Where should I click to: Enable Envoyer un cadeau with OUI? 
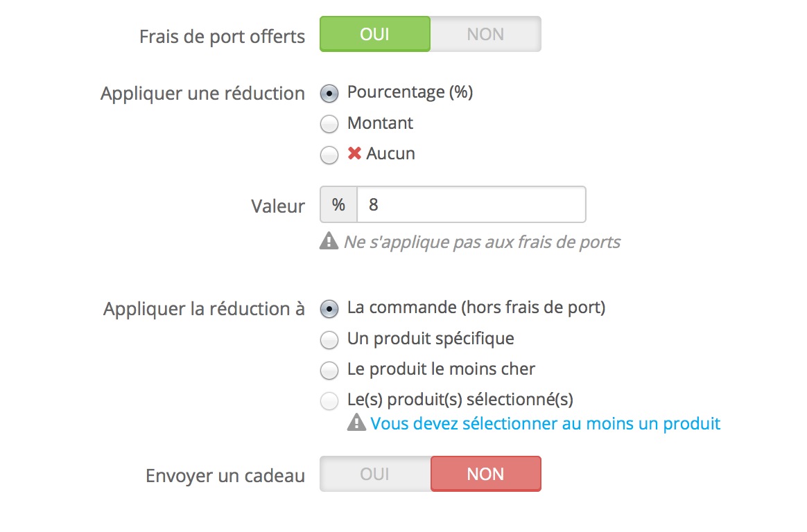tap(374, 474)
